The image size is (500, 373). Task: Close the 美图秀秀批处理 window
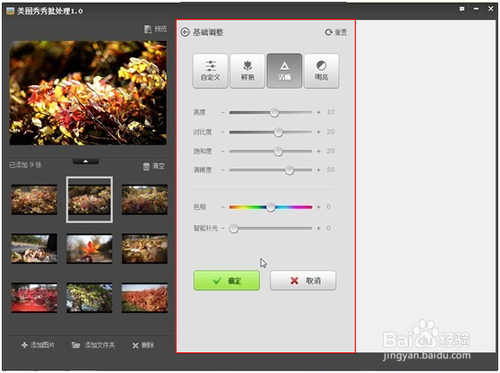pos(491,9)
